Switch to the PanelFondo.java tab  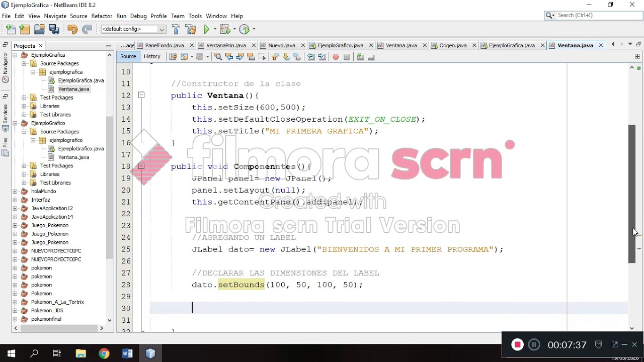[x=165, y=45]
